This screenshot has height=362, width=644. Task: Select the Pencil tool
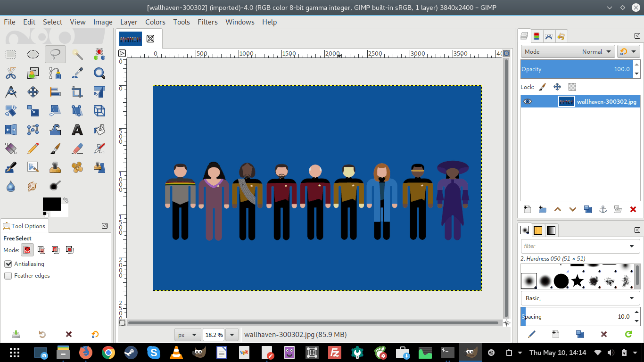tap(33, 148)
